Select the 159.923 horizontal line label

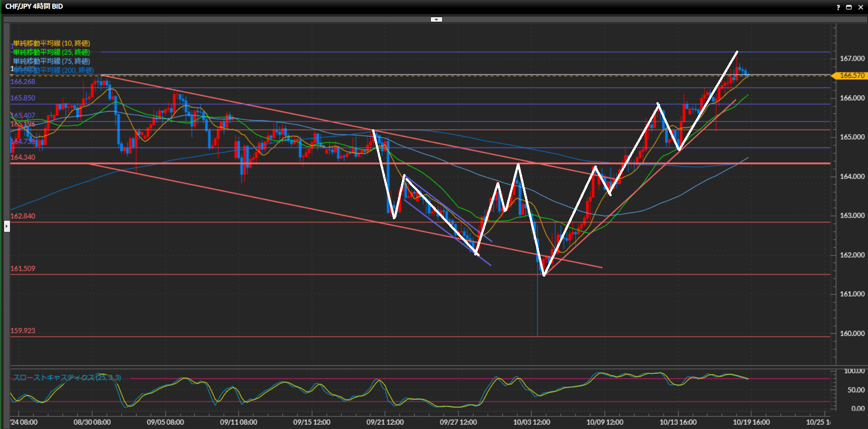coord(23,331)
